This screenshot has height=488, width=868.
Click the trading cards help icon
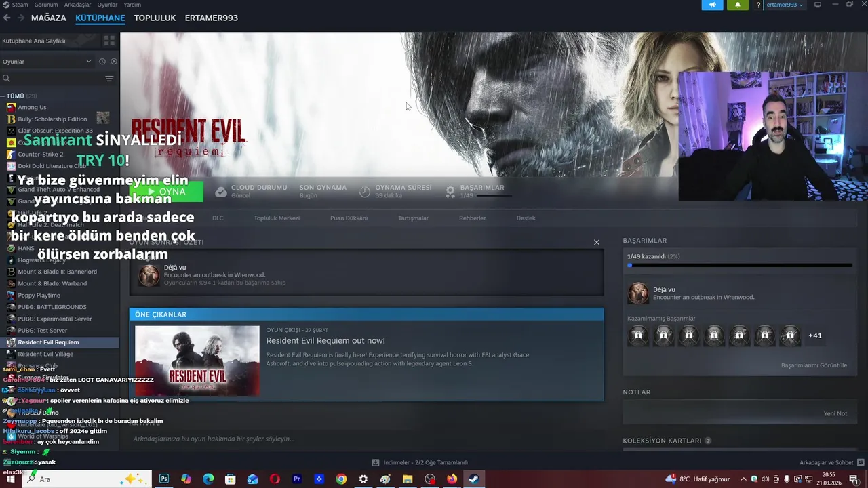click(708, 441)
